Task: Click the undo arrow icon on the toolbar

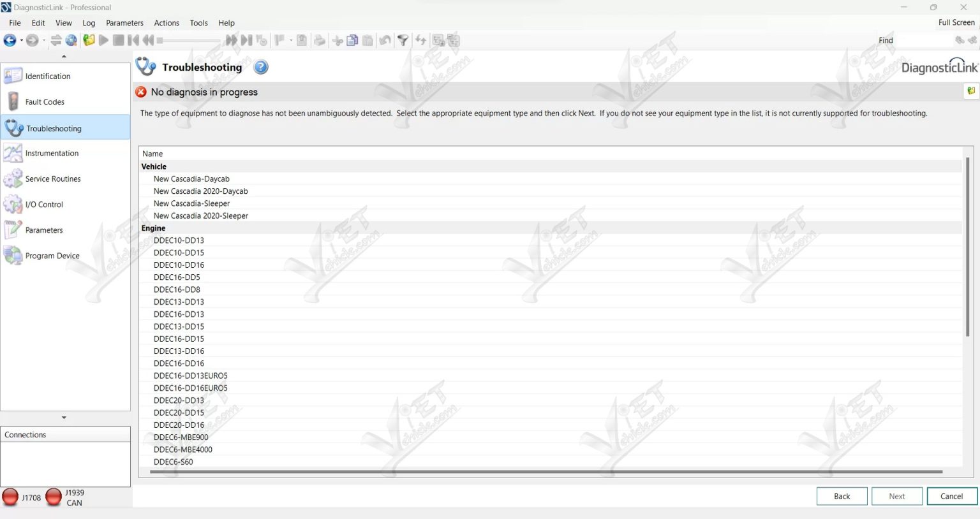Action: click(385, 40)
